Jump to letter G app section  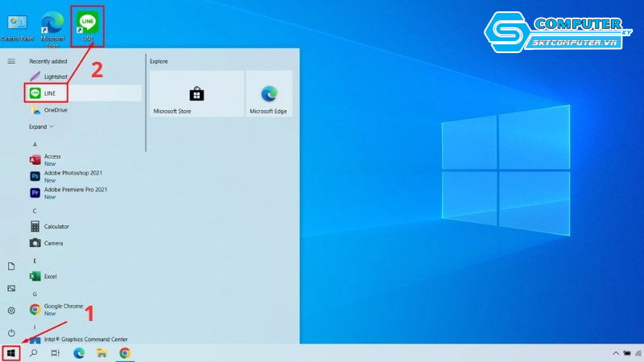(x=35, y=294)
